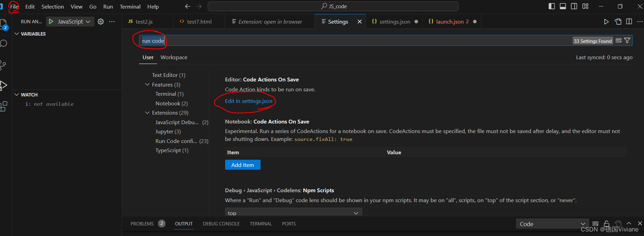The height and width of the screenshot is (236, 644).
Task: Open output log in editor icon
Action: pyautogui.click(x=618, y=224)
